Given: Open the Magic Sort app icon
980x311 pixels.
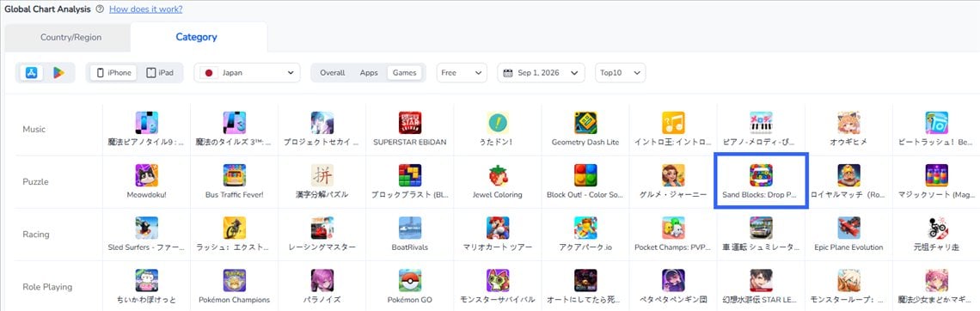Looking at the screenshot, I should pos(937,175).
